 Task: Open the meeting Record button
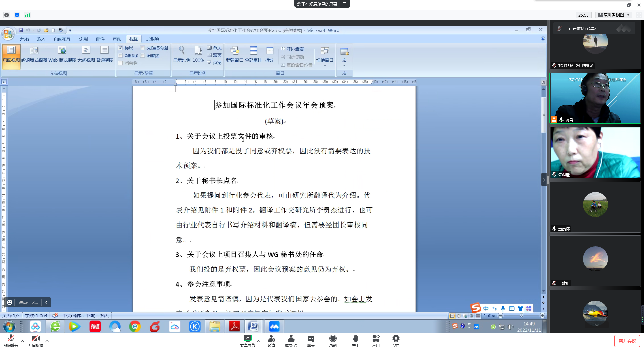(333, 338)
